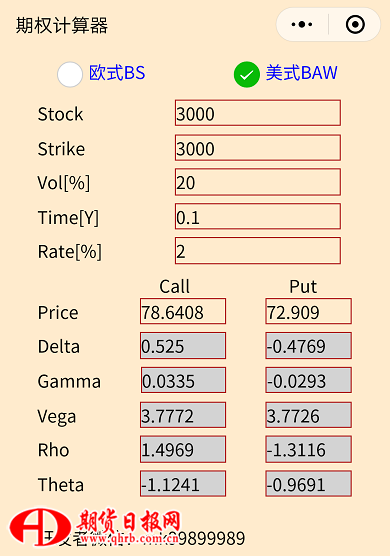Click the Put Theta value box
Screen dimensions: 390x556
pyautogui.click(x=308, y=484)
